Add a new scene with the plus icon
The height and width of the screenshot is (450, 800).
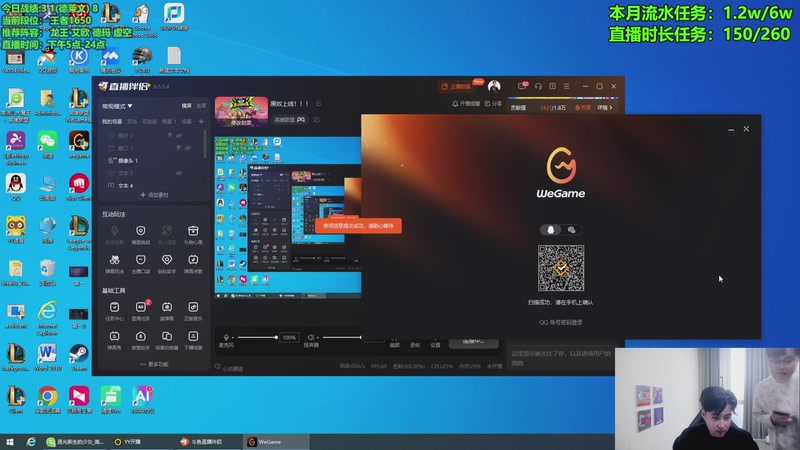coord(201,121)
